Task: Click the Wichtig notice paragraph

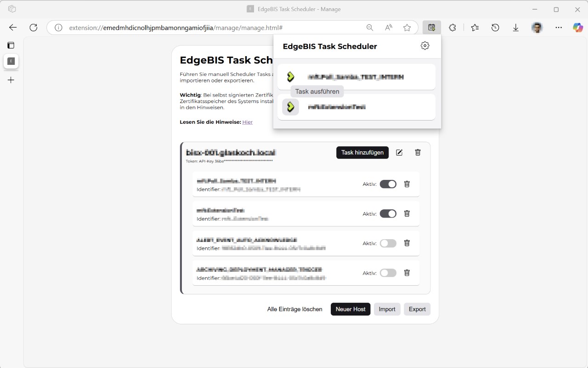Action: pyautogui.click(x=226, y=101)
